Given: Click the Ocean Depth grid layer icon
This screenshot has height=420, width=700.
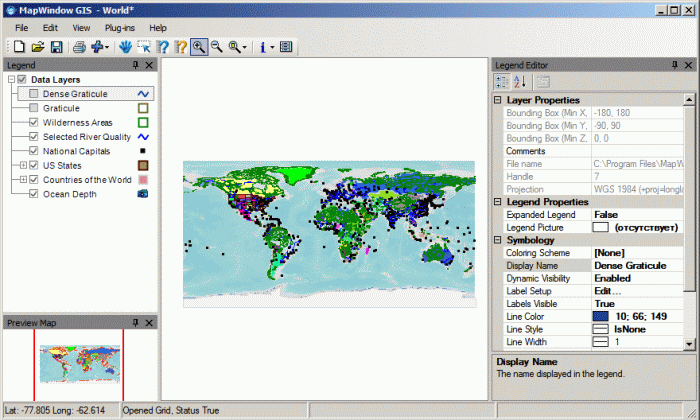Looking at the screenshot, I should pyautogui.click(x=143, y=194).
